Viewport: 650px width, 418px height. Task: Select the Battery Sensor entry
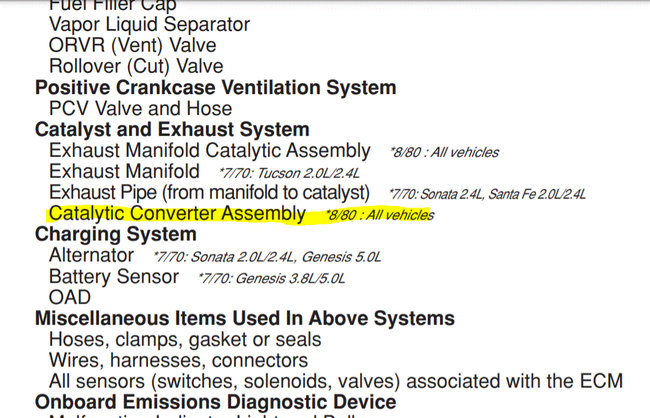tap(114, 276)
